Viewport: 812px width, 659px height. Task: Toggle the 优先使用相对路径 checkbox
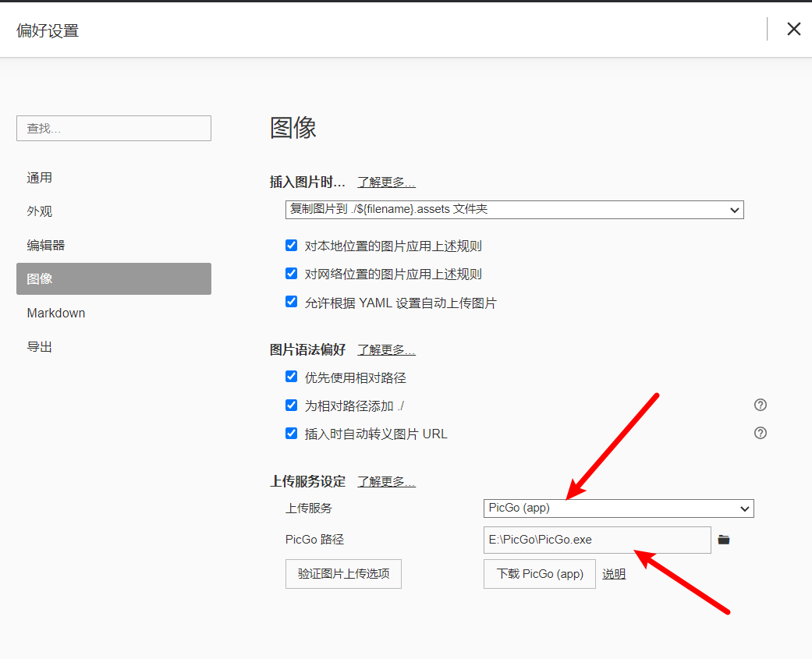[292, 377]
